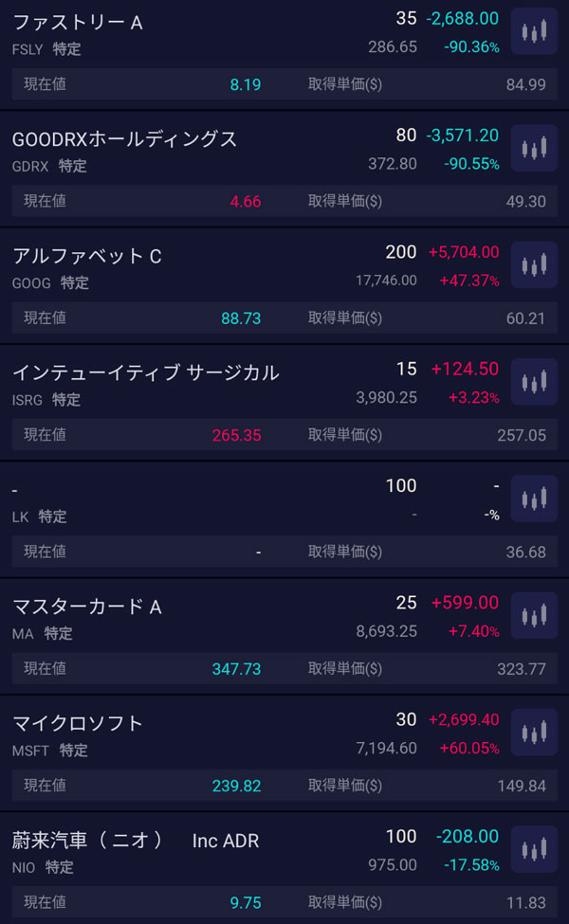Image resolution: width=569 pixels, height=924 pixels.
Task: Click GDRX loss percentage -90.55%
Action: tap(471, 164)
